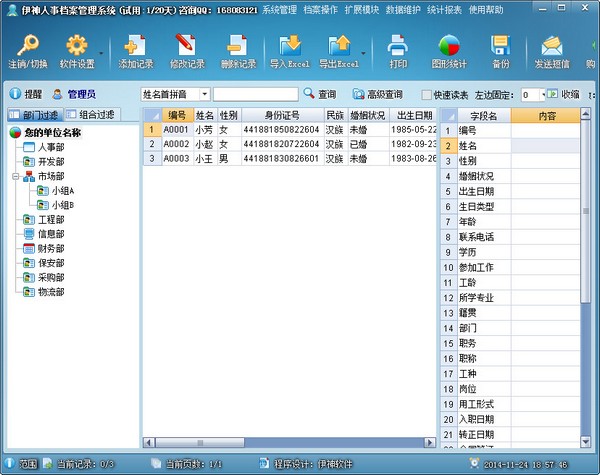The width and height of the screenshot is (600, 475).
Task: Click the 高级查询 button
Action: 377,94
